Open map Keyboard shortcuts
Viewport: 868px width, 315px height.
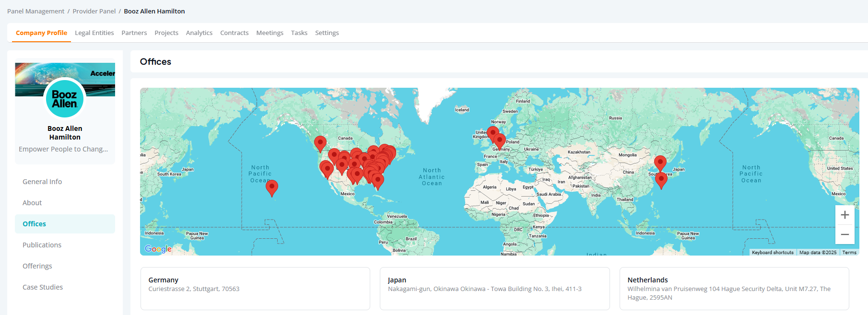point(773,253)
